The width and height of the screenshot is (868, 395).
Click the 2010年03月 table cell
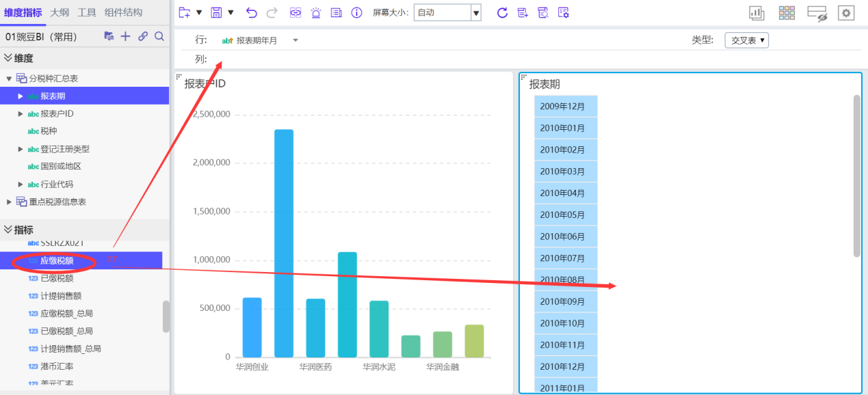[x=566, y=171]
